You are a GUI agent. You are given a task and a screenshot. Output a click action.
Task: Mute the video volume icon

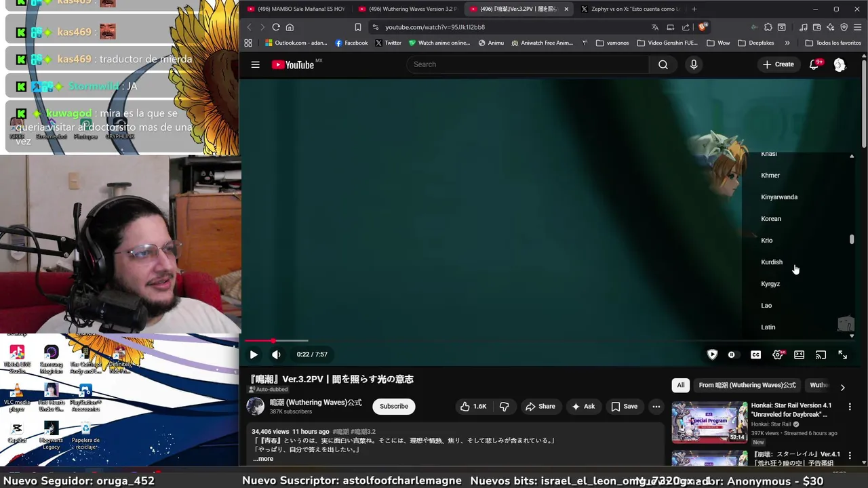276,354
